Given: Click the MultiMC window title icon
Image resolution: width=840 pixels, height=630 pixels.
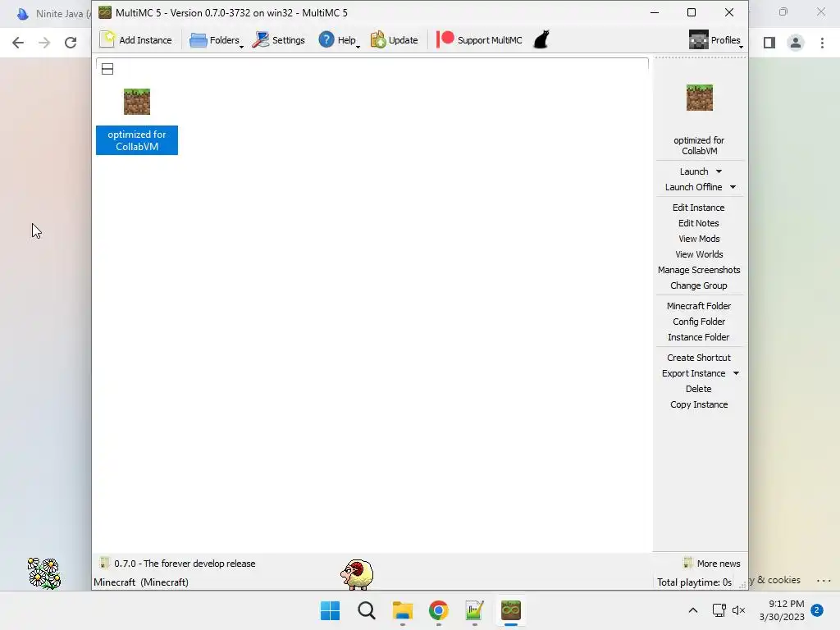Looking at the screenshot, I should point(105,12).
